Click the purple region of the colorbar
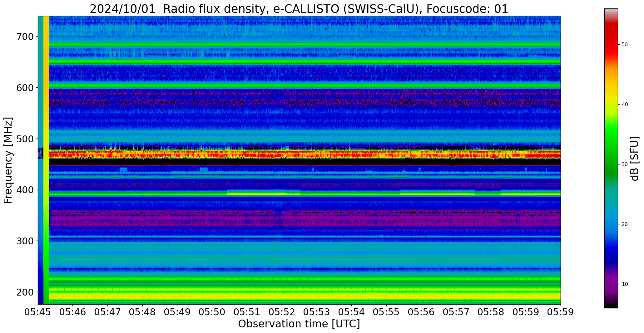 [x=611, y=282]
